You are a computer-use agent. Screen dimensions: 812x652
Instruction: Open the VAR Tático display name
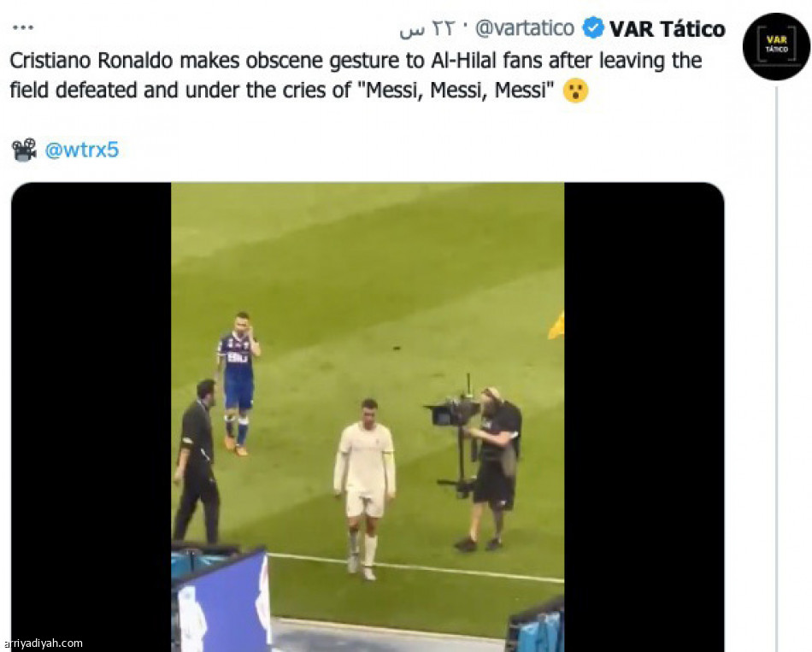pos(667,29)
